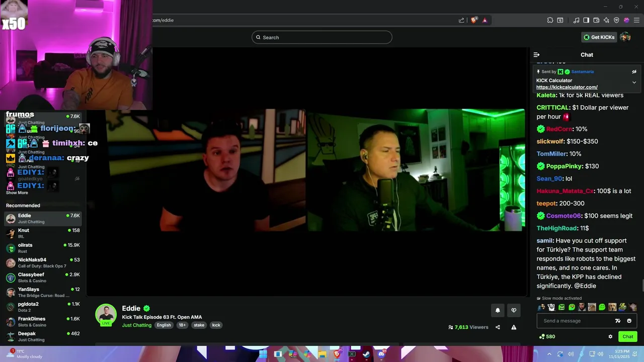The width and height of the screenshot is (644, 362).
Task: Open Discord from the taskbar
Action: [381, 354]
